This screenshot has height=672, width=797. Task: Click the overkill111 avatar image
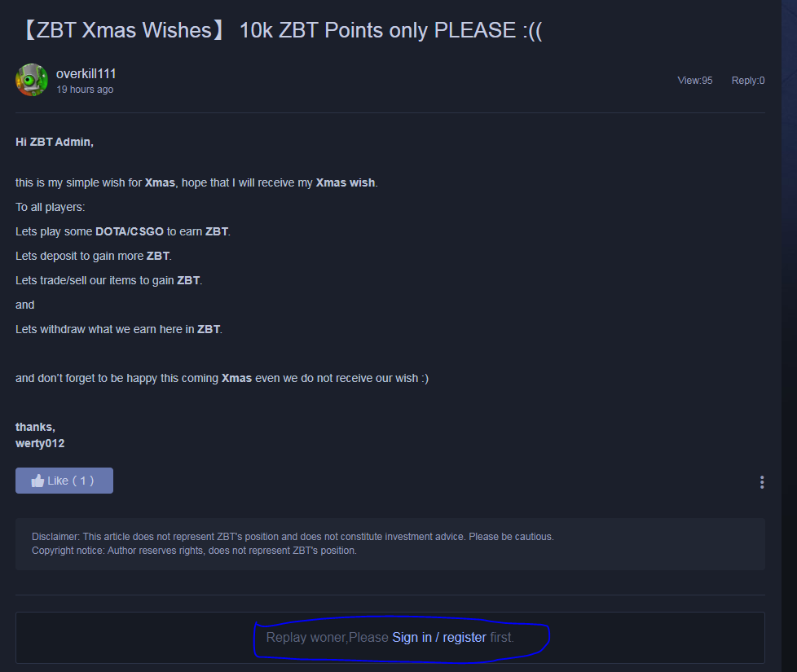click(32, 80)
